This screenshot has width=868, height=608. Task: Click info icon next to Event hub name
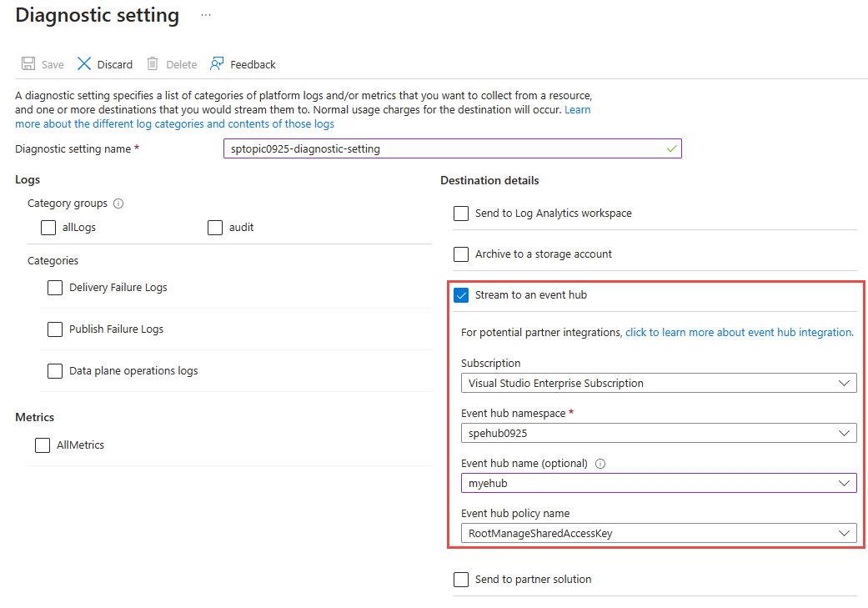(600, 464)
